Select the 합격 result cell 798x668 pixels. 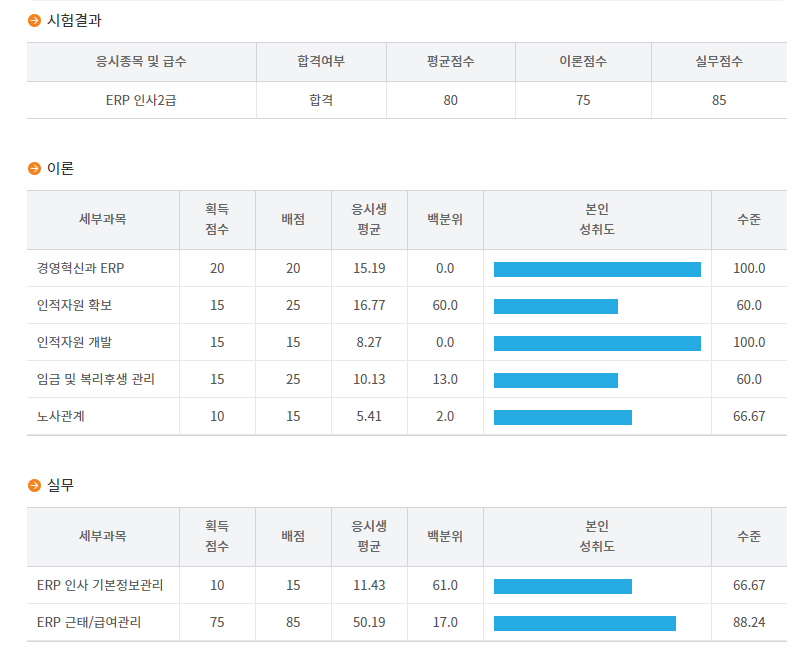pyautogui.click(x=321, y=100)
